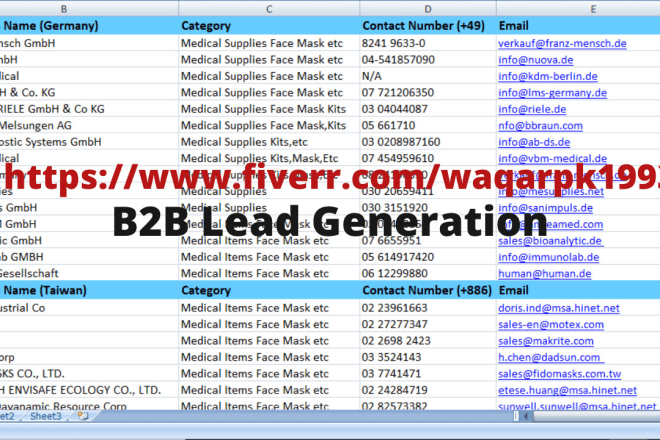Select cell with number 8241 9633-0
This screenshot has width=660, height=440.
(428, 43)
